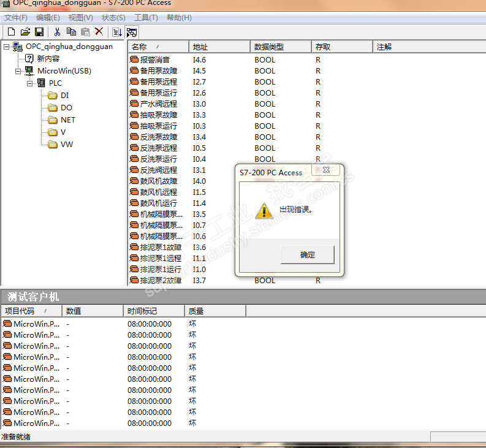Click the Open file toolbar icon
The width and height of the screenshot is (486, 448).
click(25, 32)
